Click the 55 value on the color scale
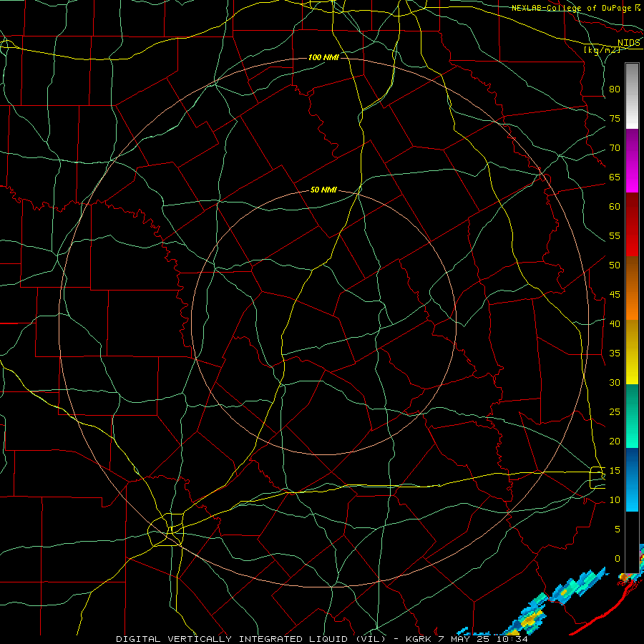Viewport: 644px width, 644px height. [x=615, y=235]
